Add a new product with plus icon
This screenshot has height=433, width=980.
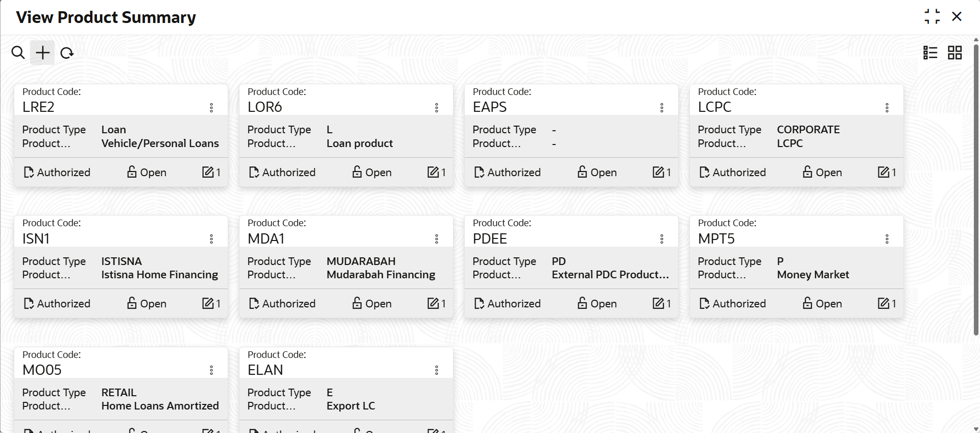click(x=43, y=53)
